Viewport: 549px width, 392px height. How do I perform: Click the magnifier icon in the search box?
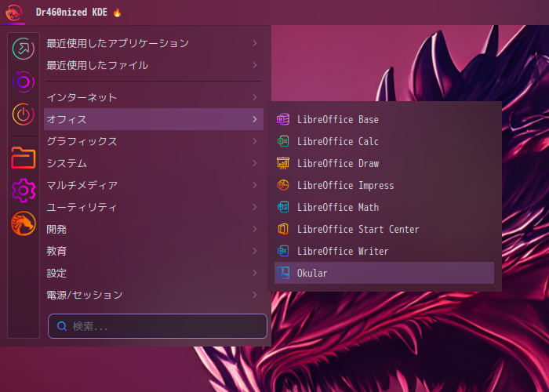click(62, 326)
